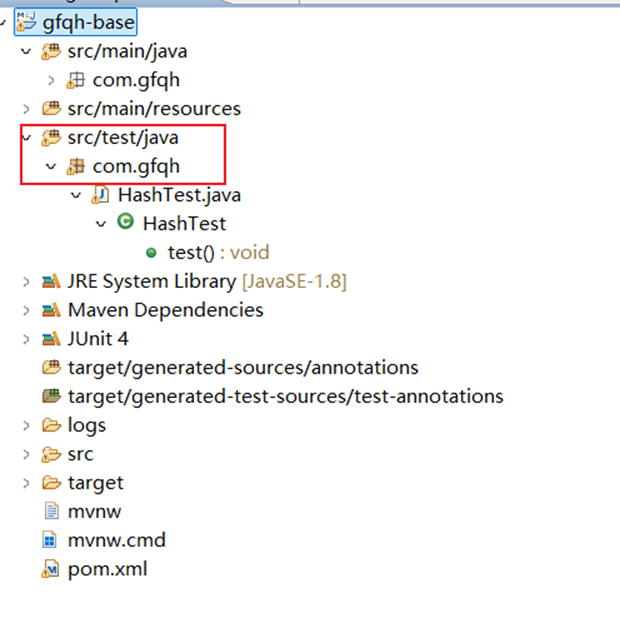Viewport: 620px width, 633px height.
Task: Click the com.gfqh package icon under src/main/java
Action: (x=76, y=80)
